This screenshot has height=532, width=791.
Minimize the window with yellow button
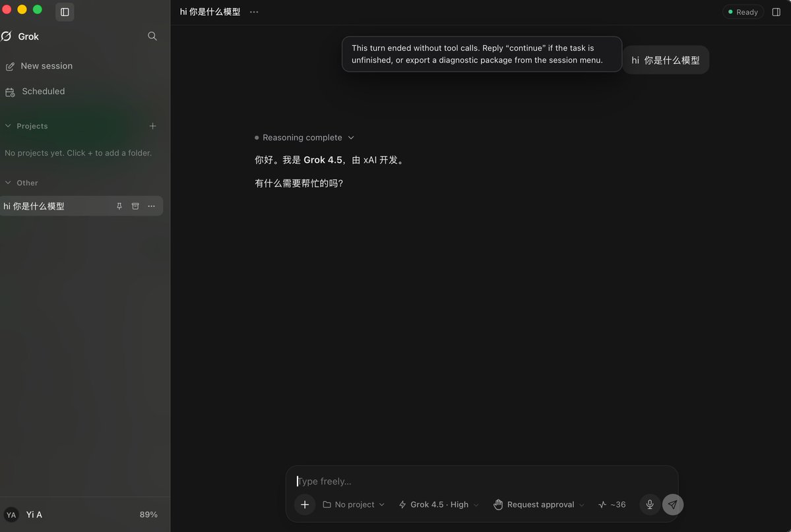22,10
